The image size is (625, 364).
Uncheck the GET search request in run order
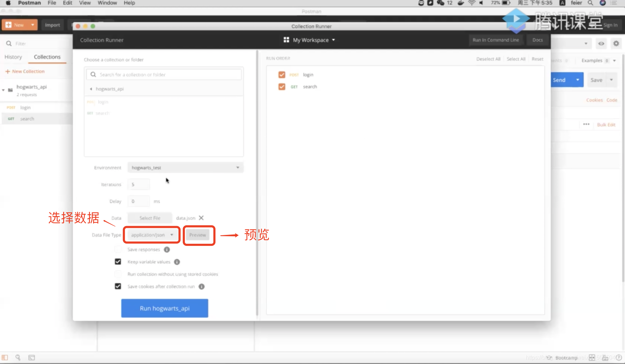click(282, 87)
